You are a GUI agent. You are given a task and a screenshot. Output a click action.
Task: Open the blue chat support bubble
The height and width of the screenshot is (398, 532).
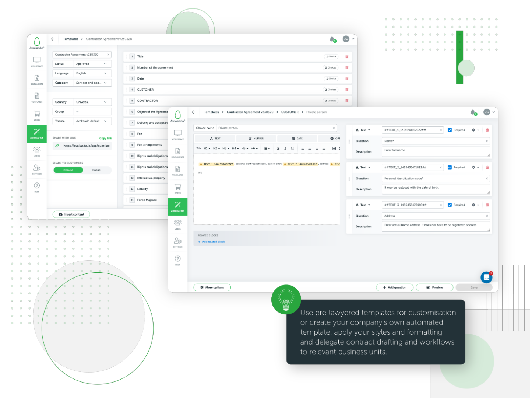(x=486, y=277)
